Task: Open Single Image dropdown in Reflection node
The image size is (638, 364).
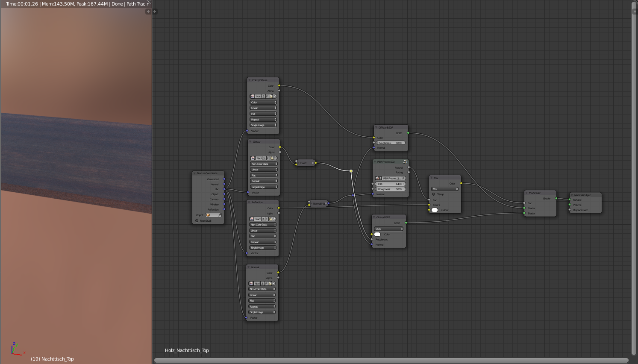Action: pos(263,247)
